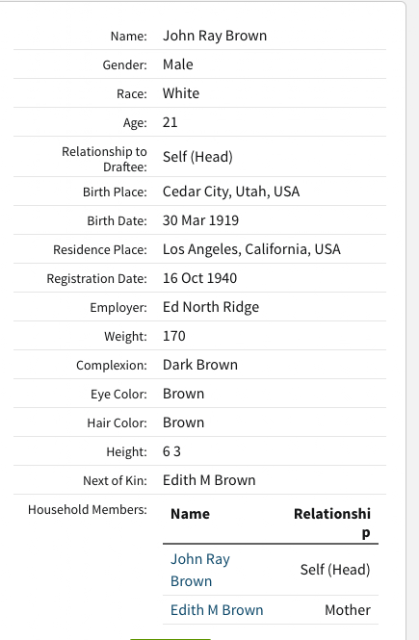Click the Household Members label
419x640 pixels.
tap(87, 509)
